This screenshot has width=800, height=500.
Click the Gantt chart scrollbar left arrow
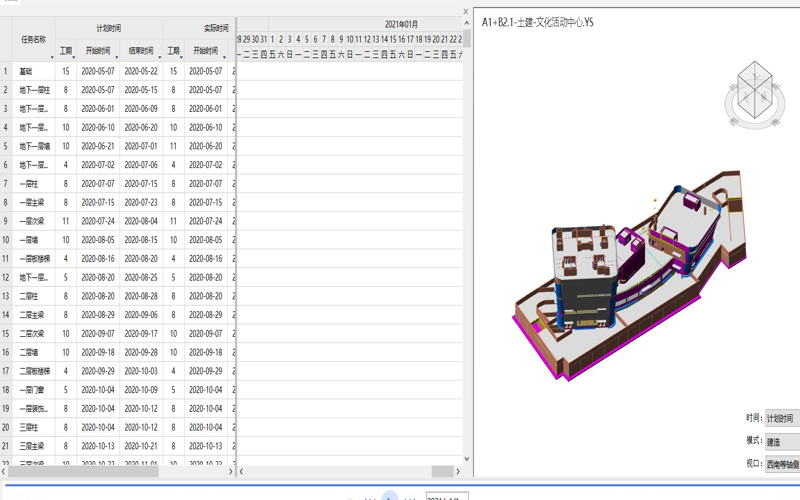(x=241, y=472)
